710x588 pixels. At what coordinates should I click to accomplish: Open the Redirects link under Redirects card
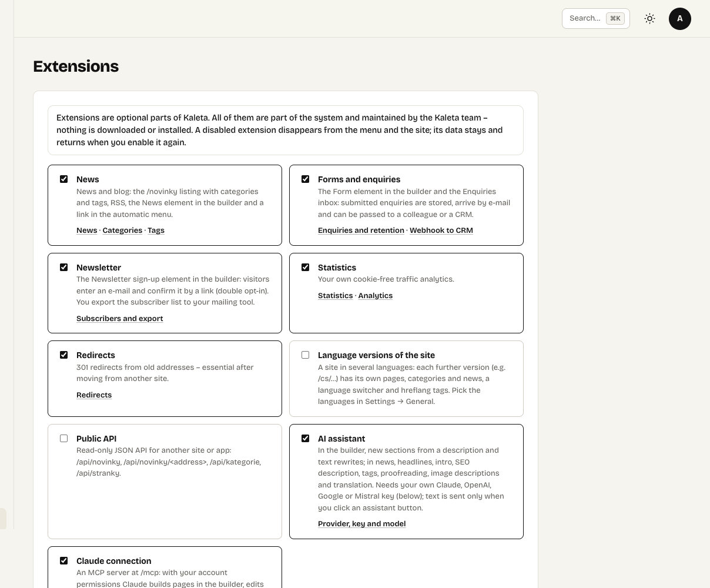pyautogui.click(x=94, y=395)
